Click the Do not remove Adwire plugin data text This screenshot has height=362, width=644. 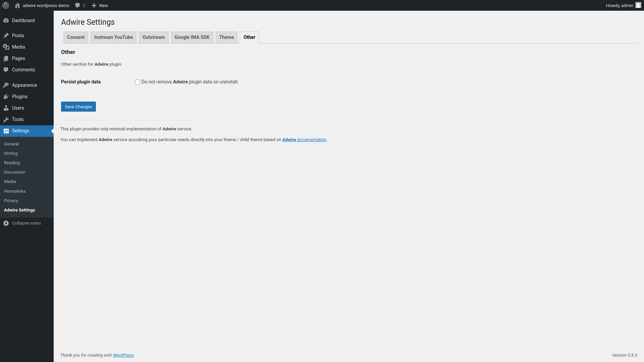click(190, 82)
